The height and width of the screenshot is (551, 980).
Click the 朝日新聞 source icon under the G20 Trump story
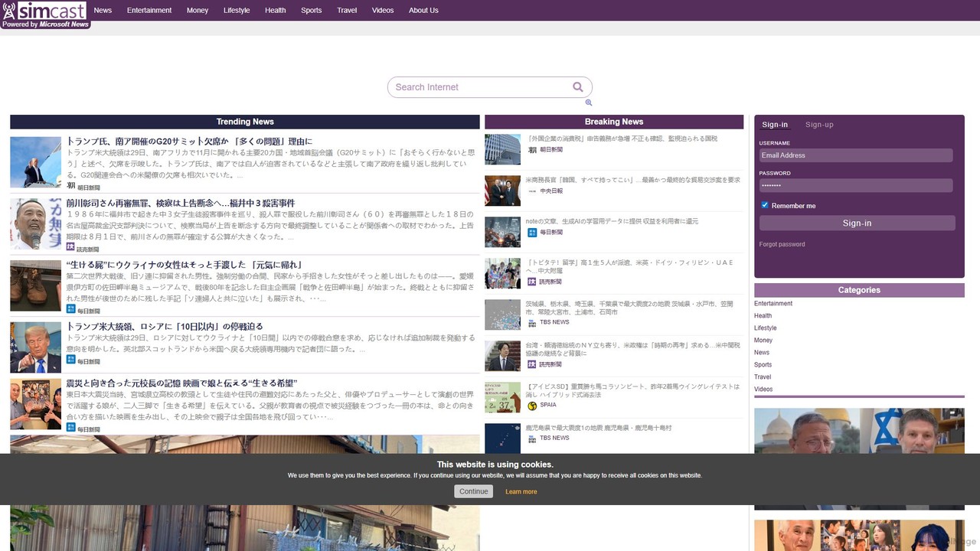click(71, 186)
